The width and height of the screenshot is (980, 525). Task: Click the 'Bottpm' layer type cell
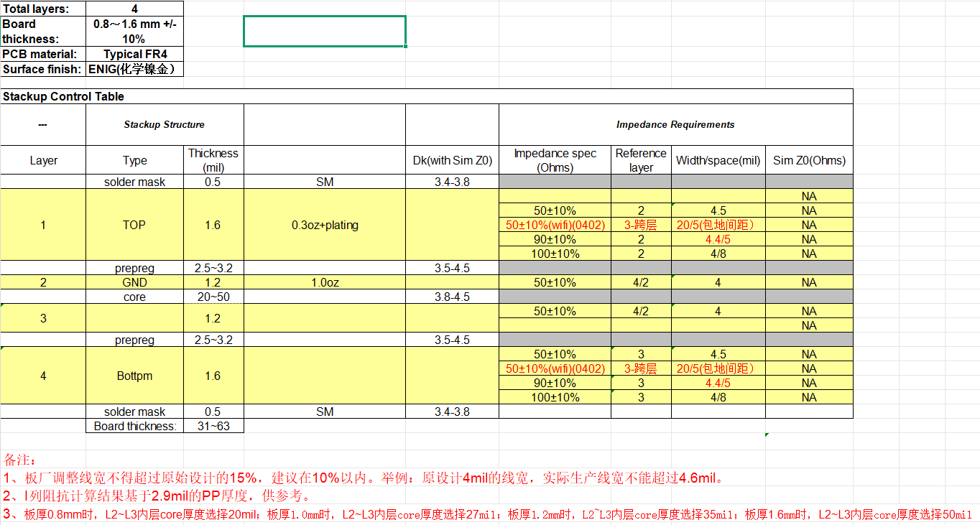coord(134,376)
